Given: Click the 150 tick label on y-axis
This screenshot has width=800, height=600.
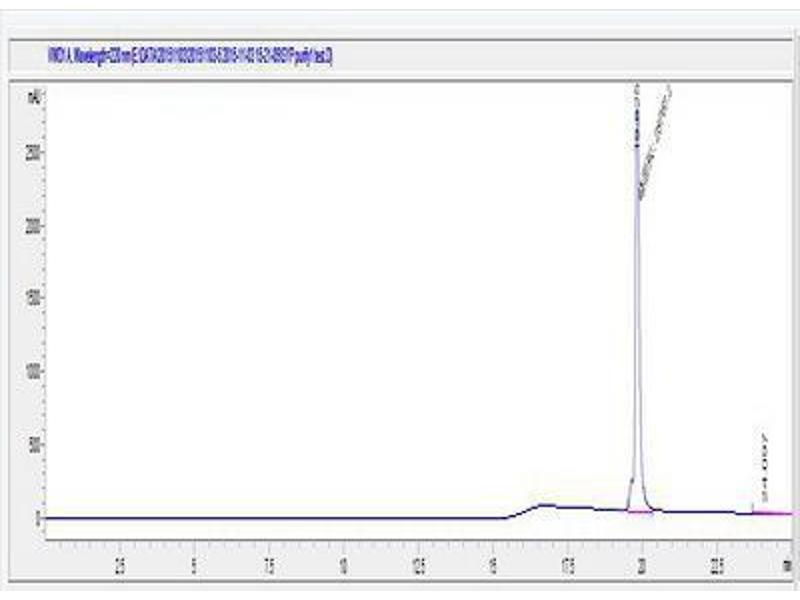Looking at the screenshot, I should pos(34,299).
